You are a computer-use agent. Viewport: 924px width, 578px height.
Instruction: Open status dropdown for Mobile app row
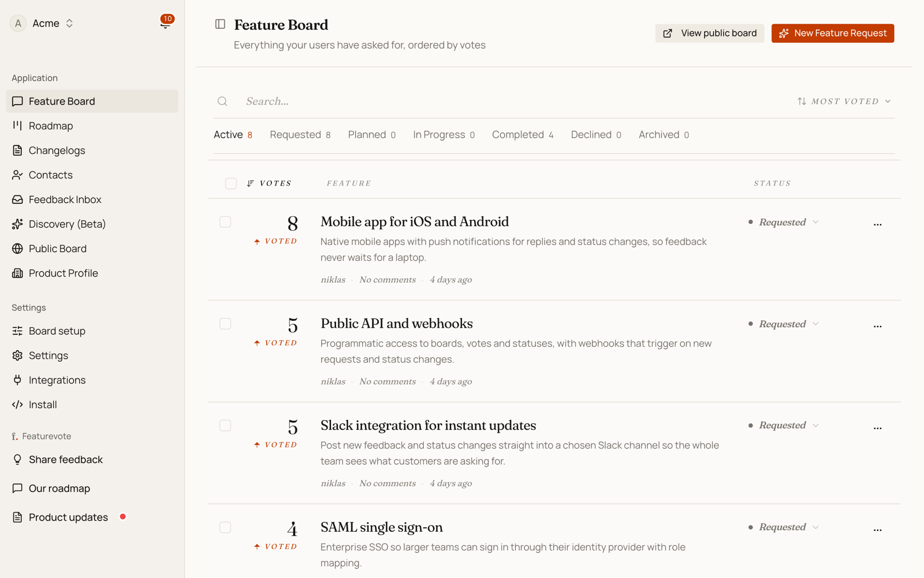click(x=784, y=222)
